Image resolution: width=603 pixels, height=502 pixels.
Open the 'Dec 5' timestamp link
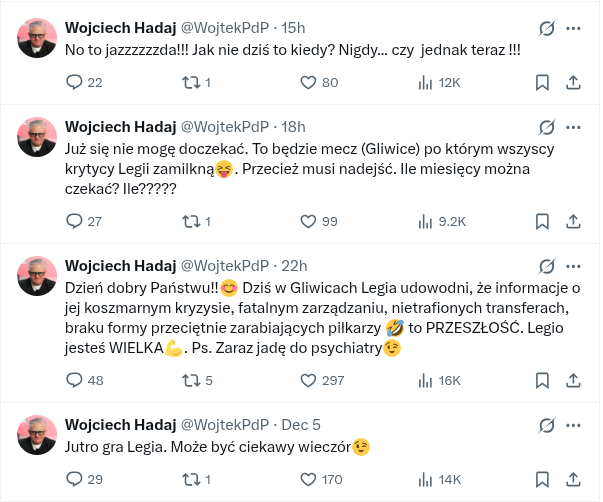click(301, 425)
